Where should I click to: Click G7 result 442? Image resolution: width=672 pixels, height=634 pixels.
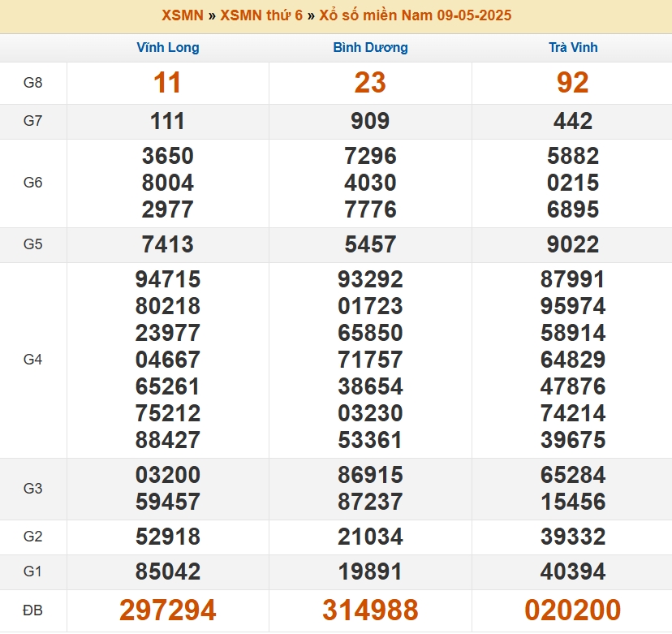(x=573, y=121)
